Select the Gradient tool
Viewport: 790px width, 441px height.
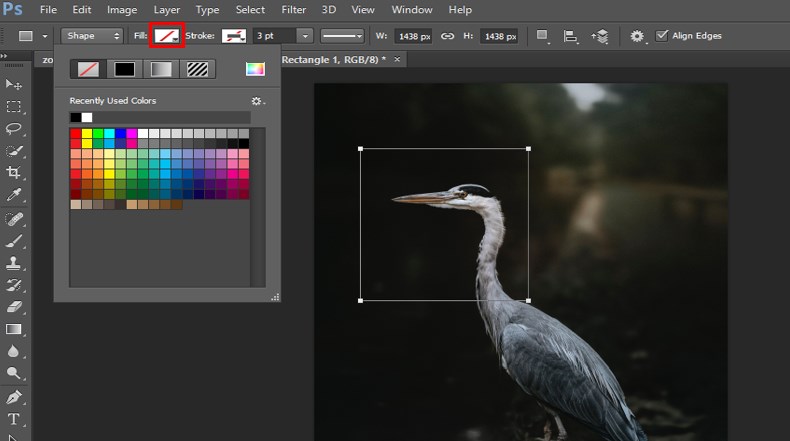(14, 330)
